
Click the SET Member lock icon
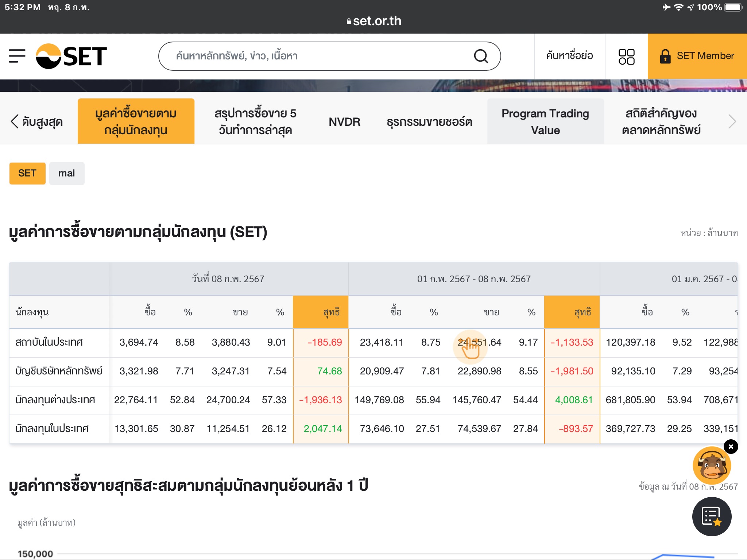[665, 56]
